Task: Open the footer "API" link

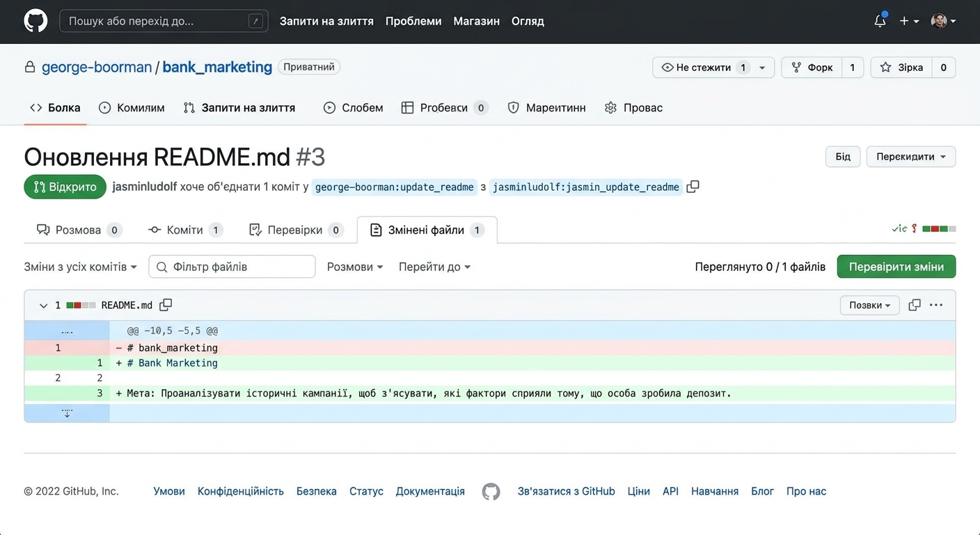Action: tap(670, 491)
